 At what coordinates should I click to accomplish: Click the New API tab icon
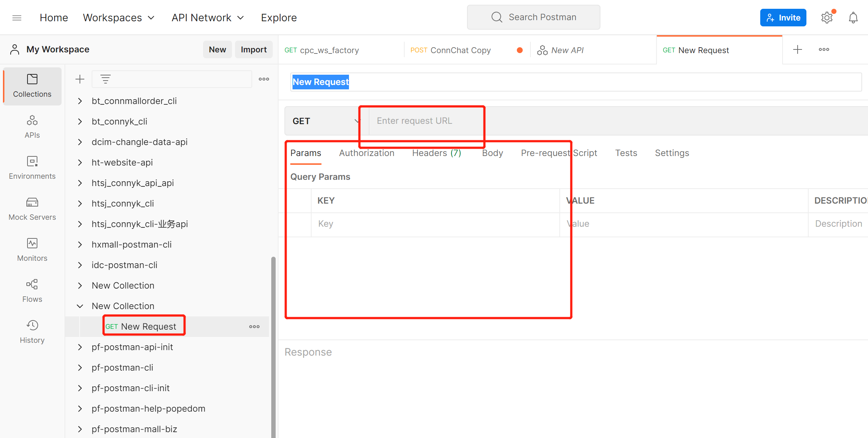click(542, 50)
